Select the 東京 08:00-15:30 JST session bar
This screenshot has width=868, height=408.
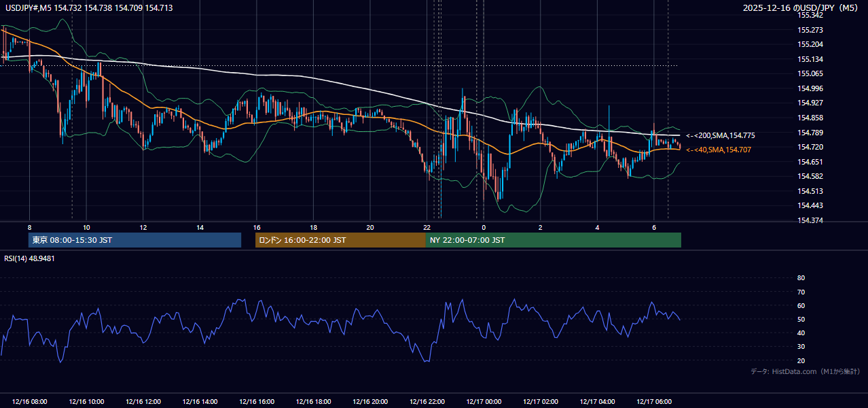point(135,240)
